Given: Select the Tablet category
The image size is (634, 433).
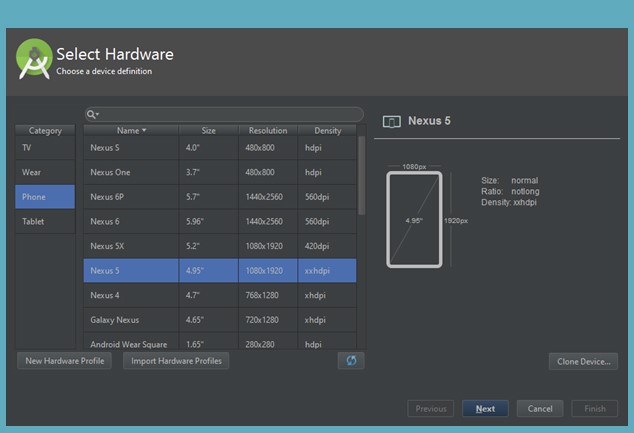Looking at the screenshot, I should (x=45, y=222).
